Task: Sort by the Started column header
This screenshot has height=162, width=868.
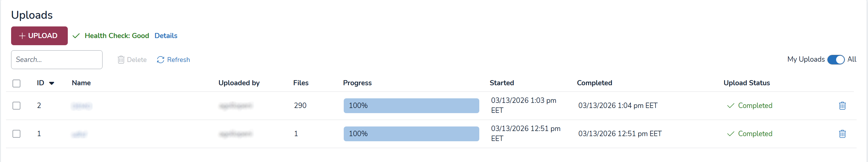Action: tap(501, 83)
